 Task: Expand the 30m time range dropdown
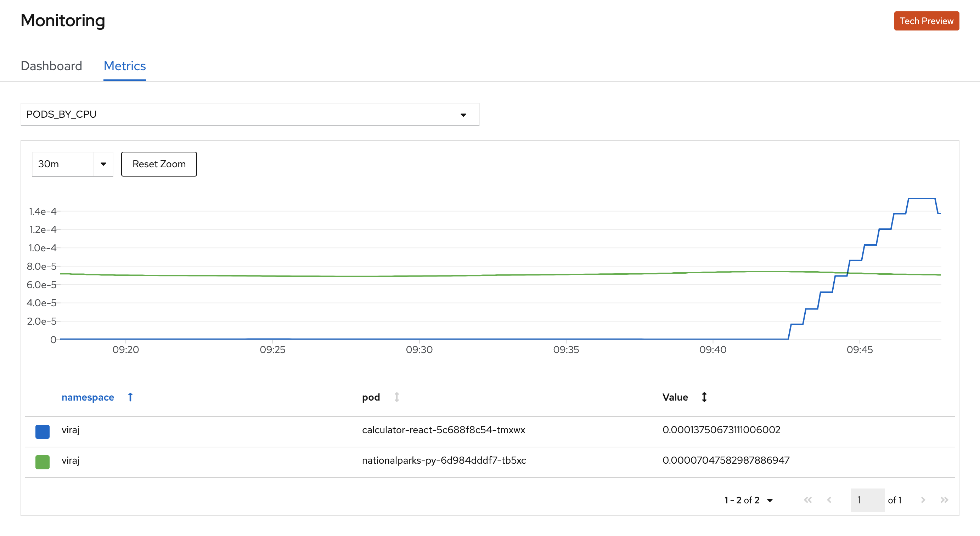tap(103, 164)
